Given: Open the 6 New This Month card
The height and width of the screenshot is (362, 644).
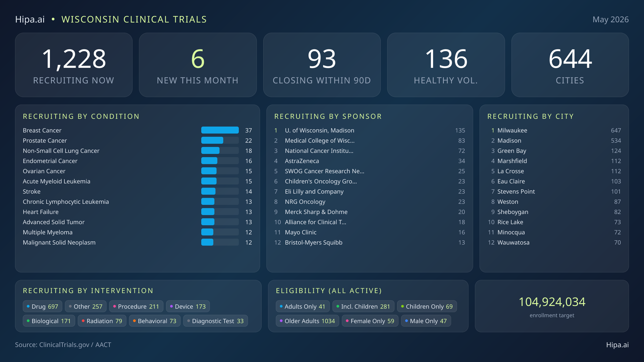Looking at the screenshot, I should pyautogui.click(x=198, y=65).
